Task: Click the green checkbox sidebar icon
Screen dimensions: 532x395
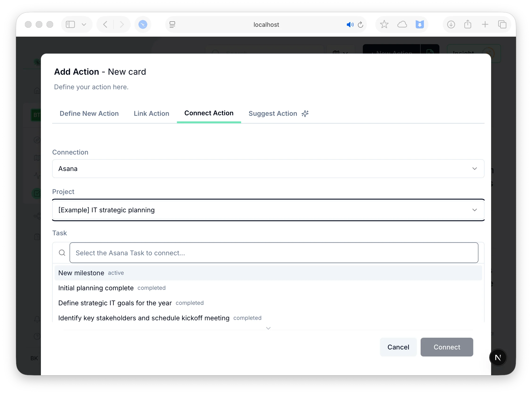Action: 36,193
